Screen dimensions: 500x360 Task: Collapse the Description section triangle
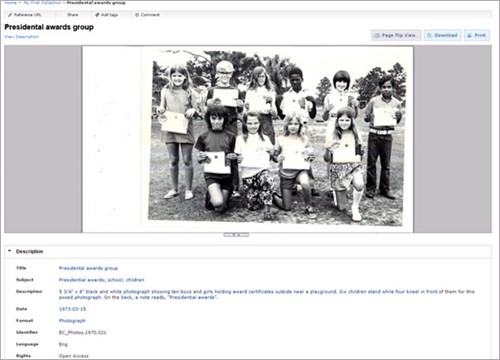pyautogui.click(x=10, y=251)
